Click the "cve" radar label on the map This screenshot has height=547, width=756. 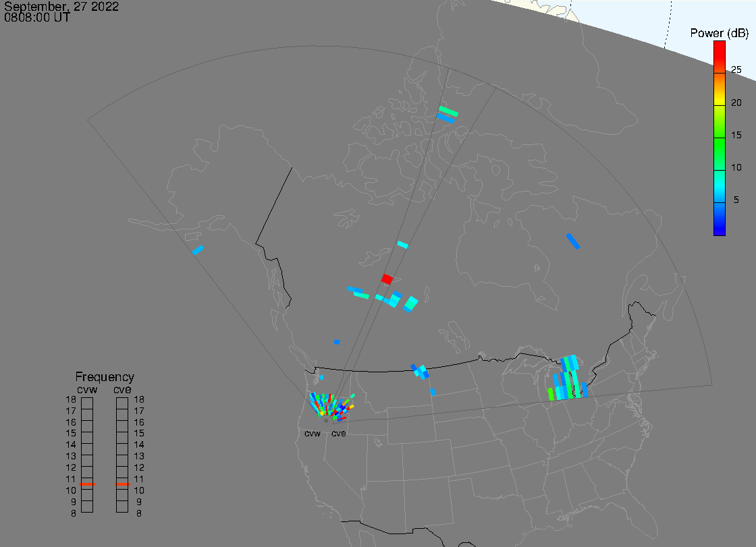pyautogui.click(x=338, y=434)
